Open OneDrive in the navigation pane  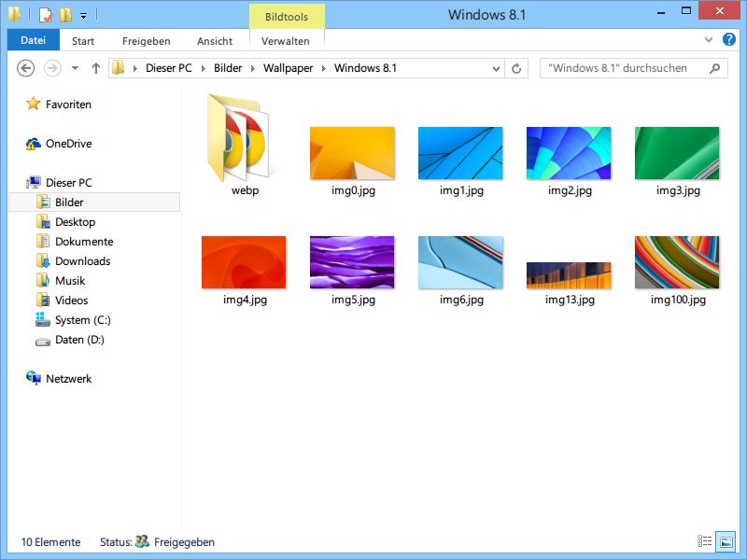[68, 144]
